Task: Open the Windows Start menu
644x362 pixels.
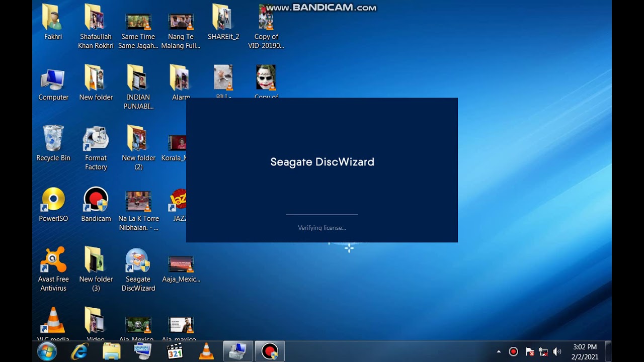Action: pyautogui.click(x=47, y=351)
